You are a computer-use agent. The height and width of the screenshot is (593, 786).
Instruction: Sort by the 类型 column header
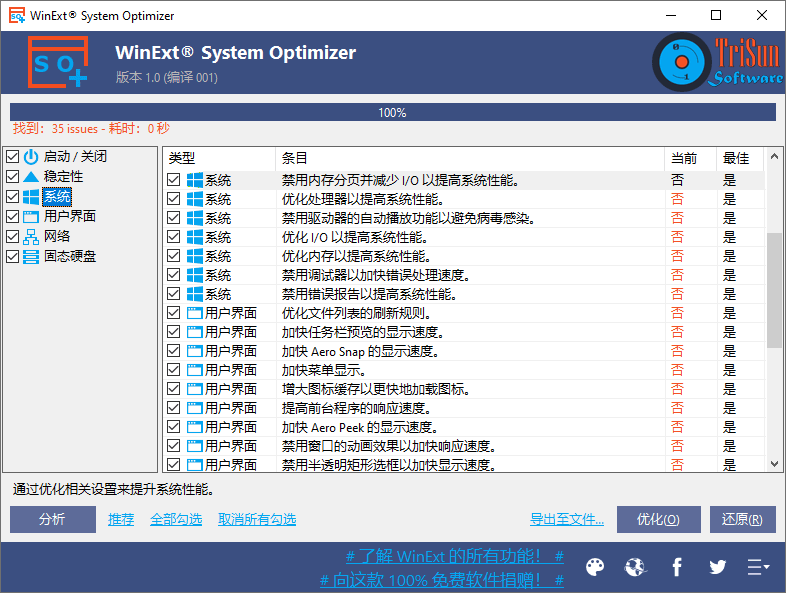pyautogui.click(x=219, y=158)
